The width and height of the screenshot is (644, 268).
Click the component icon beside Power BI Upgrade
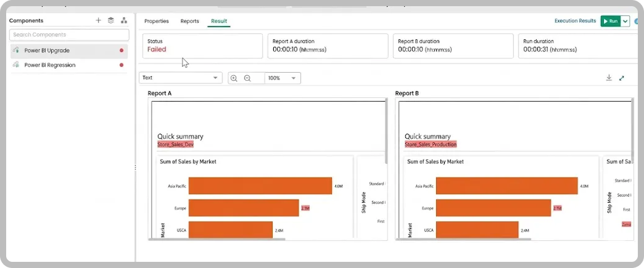click(x=16, y=51)
